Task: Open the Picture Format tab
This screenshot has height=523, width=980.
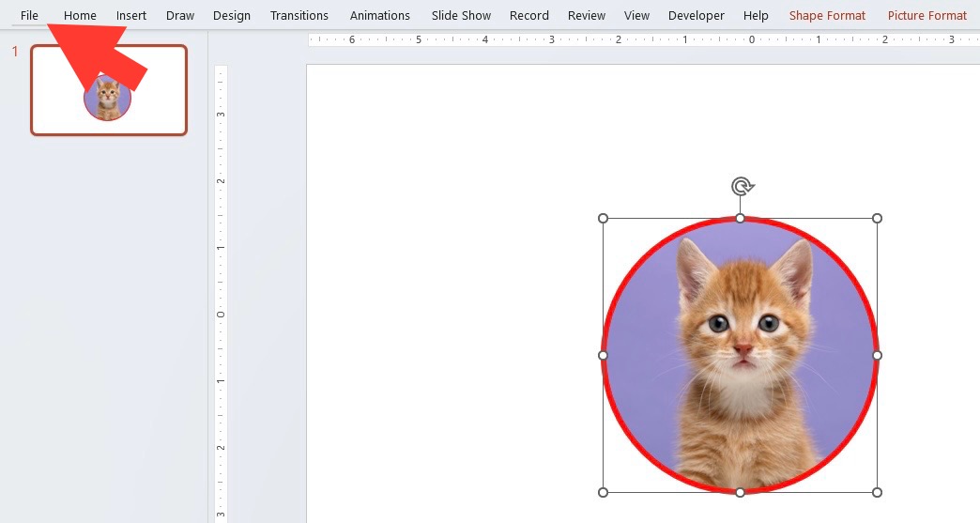Action: (x=926, y=16)
